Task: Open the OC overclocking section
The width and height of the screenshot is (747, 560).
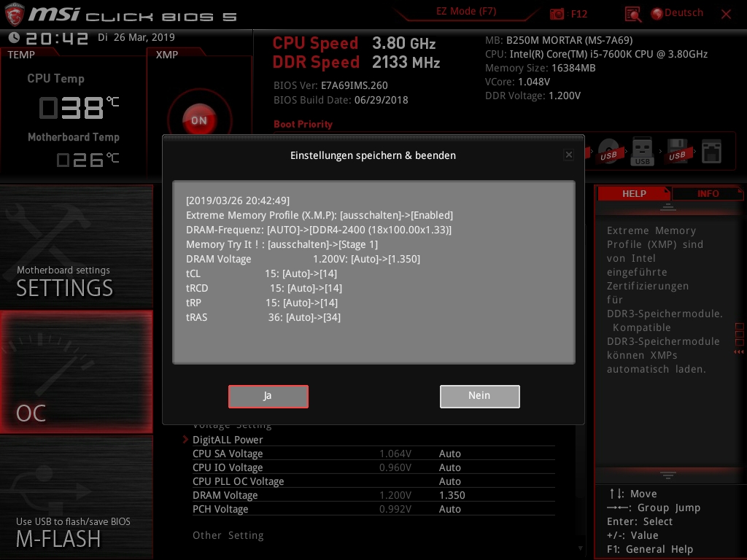Action: point(76,372)
